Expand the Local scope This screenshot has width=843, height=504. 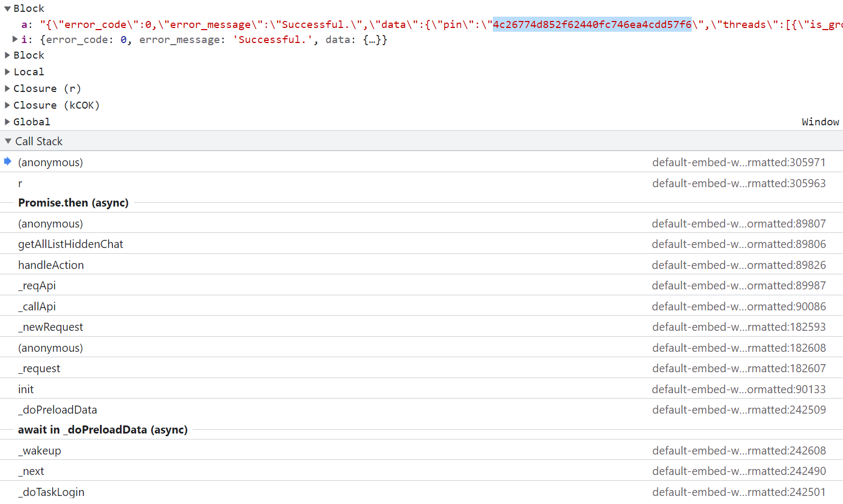[x=8, y=72]
